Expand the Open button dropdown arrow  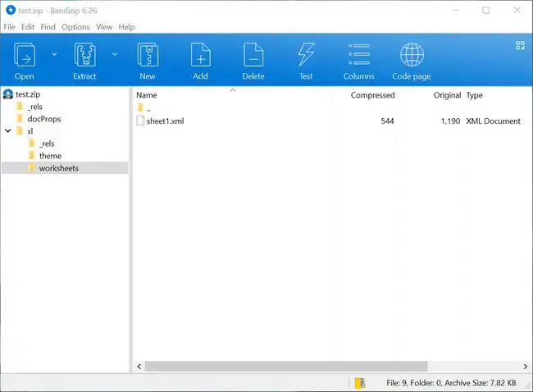54,54
